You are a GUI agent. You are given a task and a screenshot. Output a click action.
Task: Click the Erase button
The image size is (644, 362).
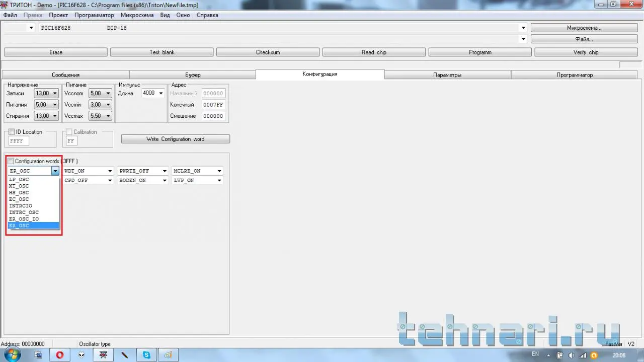[x=56, y=52]
